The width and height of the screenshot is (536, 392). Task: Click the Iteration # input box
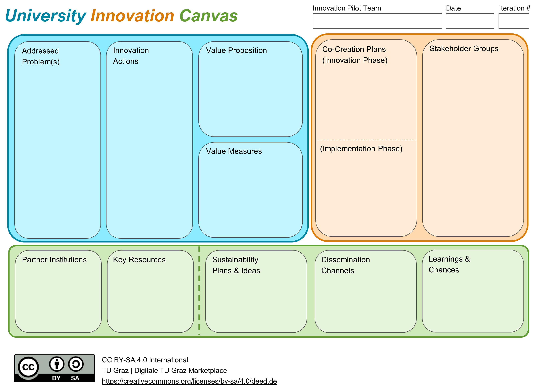point(514,21)
